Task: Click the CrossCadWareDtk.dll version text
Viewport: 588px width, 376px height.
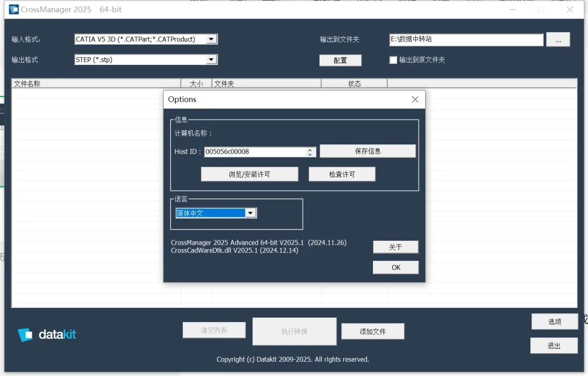Action: (235, 250)
